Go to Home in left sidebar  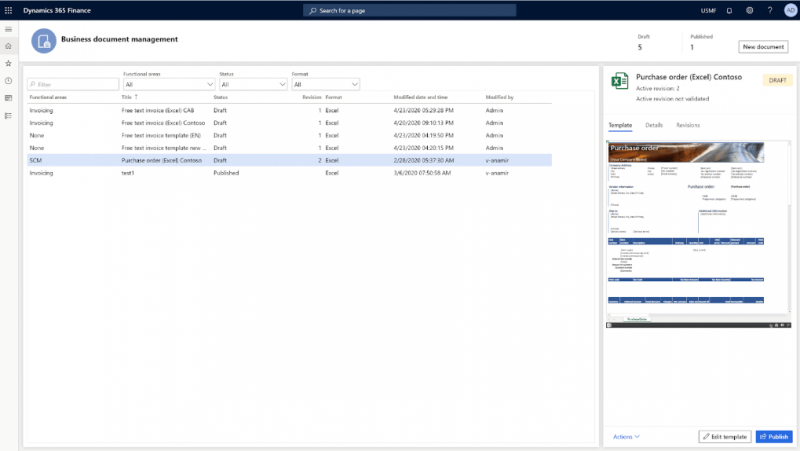click(8, 46)
